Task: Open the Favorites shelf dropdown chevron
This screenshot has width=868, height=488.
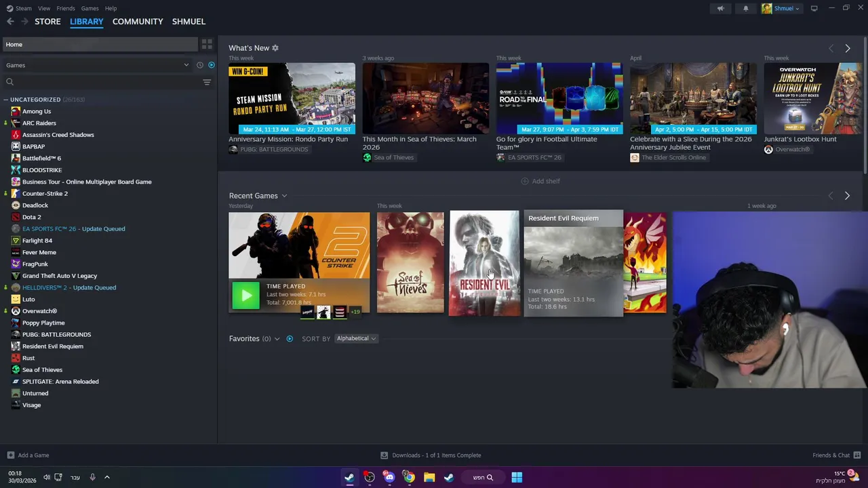Action: coord(277,339)
